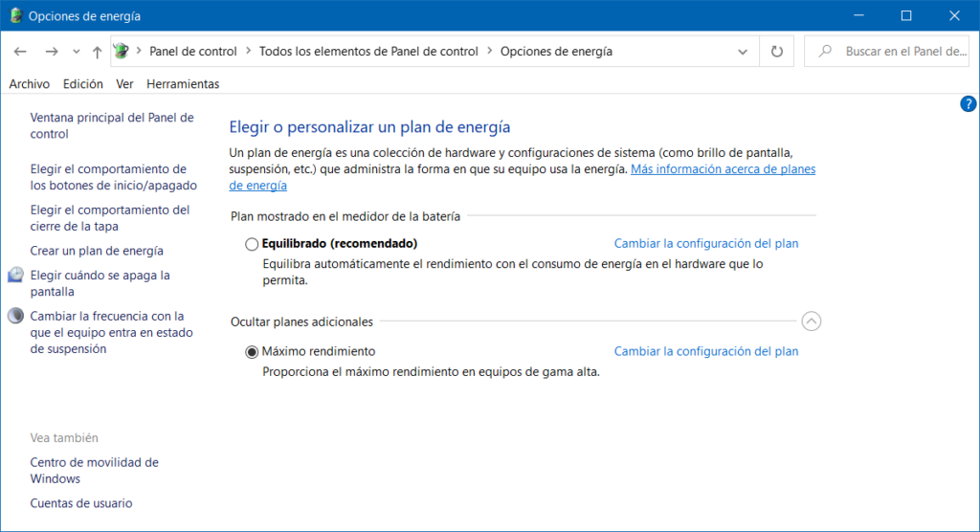Go up one folder level arrow
980x532 pixels.
point(97,52)
